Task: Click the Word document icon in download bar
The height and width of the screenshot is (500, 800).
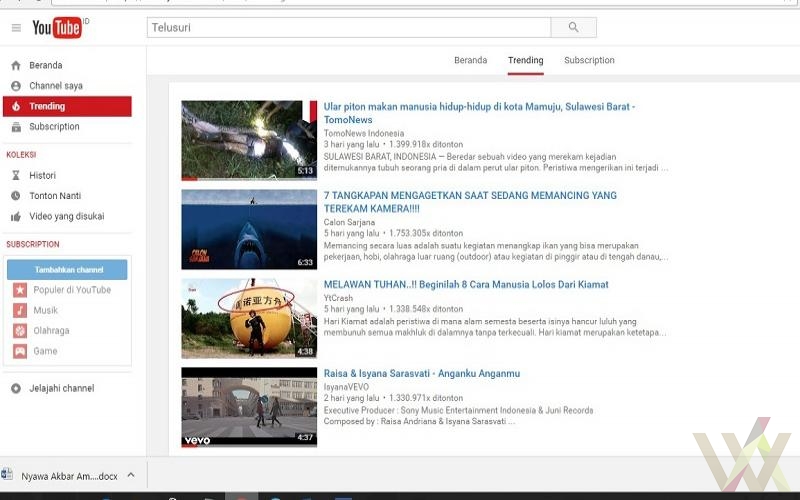Action: click(x=7, y=474)
